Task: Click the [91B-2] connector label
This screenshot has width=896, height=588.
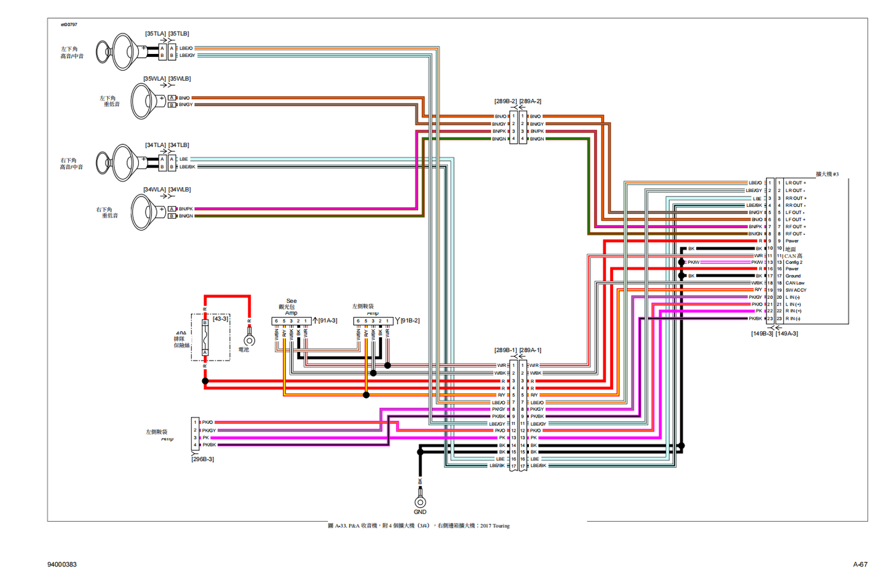Action: pos(410,320)
